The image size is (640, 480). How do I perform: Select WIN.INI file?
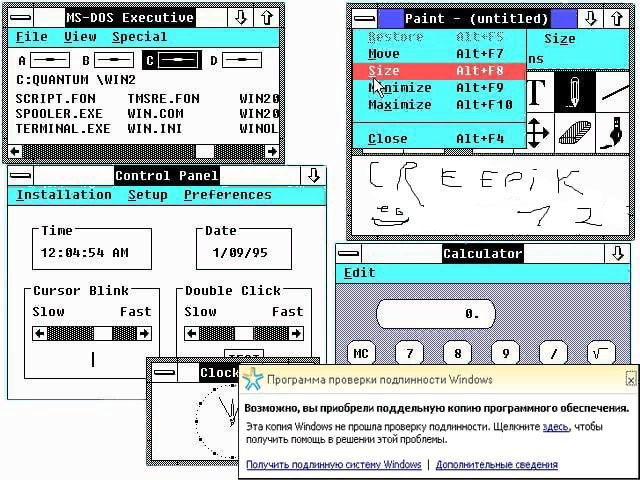click(x=155, y=129)
